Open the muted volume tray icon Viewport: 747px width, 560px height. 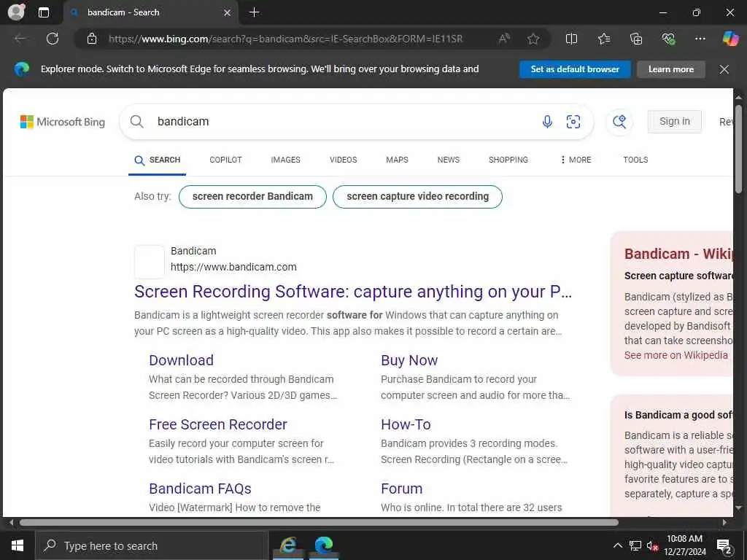pyautogui.click(x=652, y=545)
